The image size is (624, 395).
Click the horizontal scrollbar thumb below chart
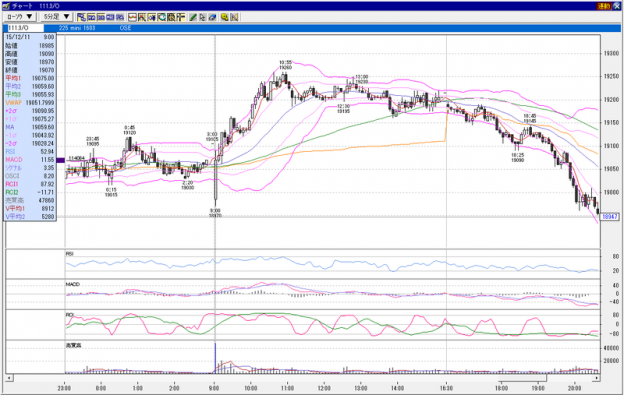point(523,377)
